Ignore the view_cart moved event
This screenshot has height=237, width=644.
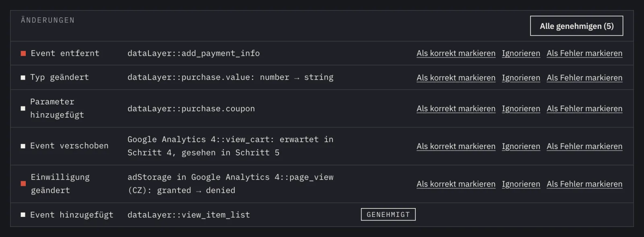(x=521, y=146)
